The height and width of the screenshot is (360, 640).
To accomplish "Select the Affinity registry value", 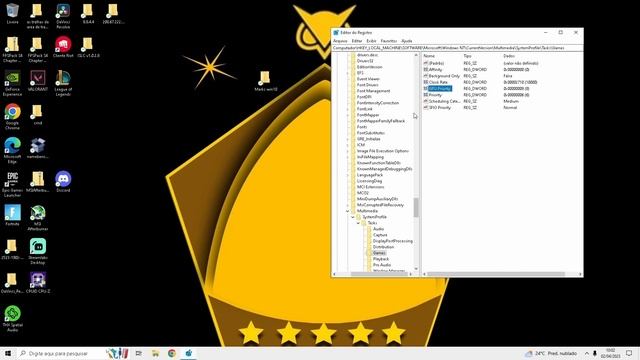I will (435, 70).
